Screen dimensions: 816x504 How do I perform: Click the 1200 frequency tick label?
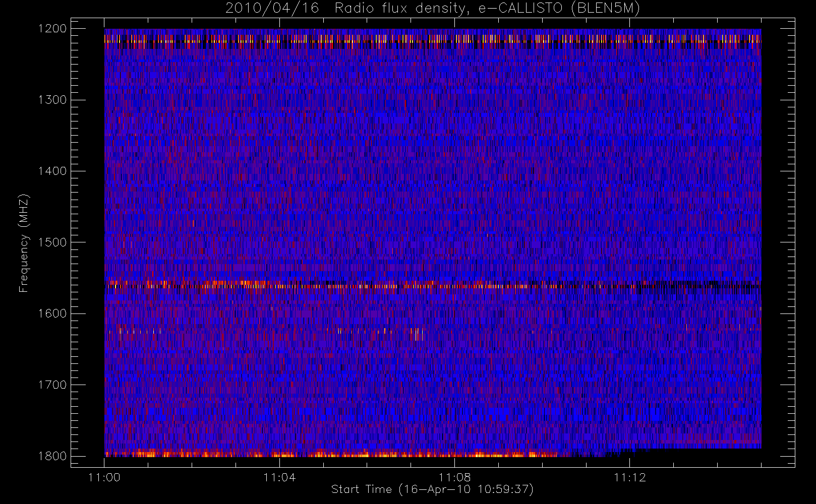pyautogui.click(x=53, y=29)
